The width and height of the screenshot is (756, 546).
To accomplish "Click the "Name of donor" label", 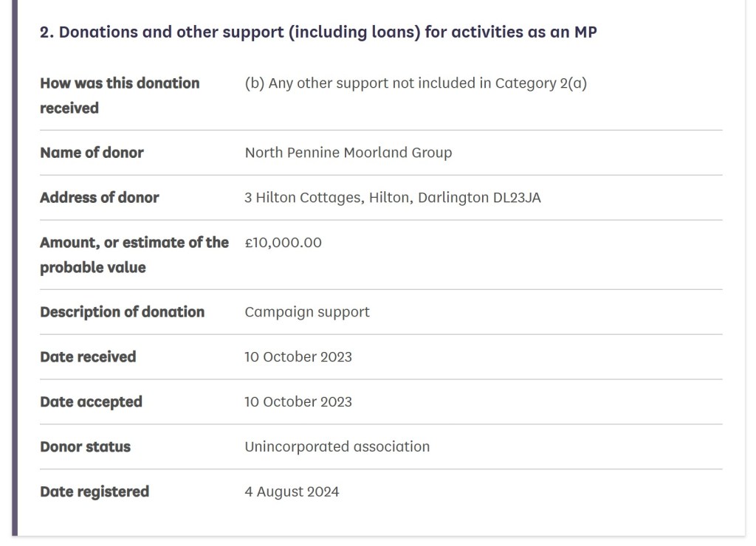I will click(92, 153).
